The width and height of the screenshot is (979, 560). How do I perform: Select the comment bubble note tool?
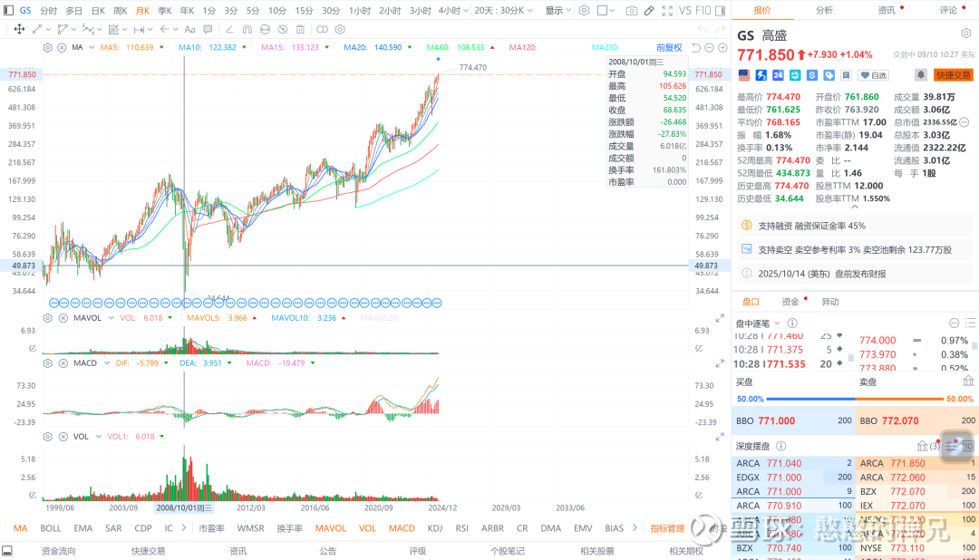208,29
